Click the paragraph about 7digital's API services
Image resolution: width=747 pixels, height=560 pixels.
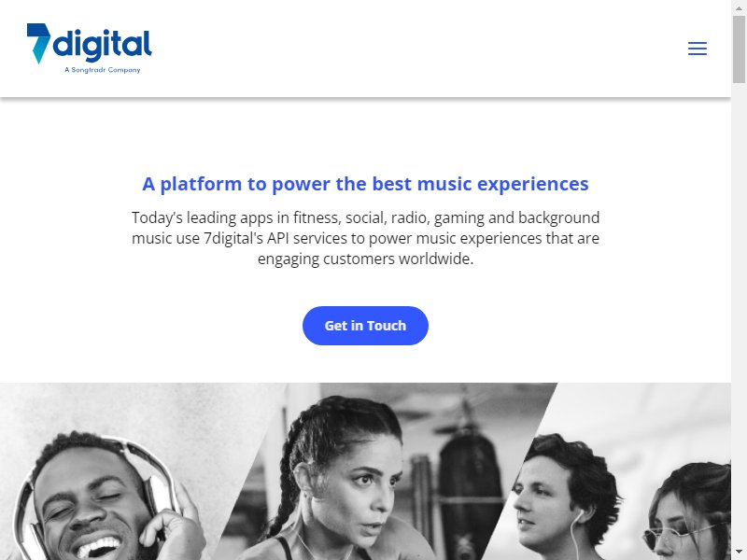point(365,238)
